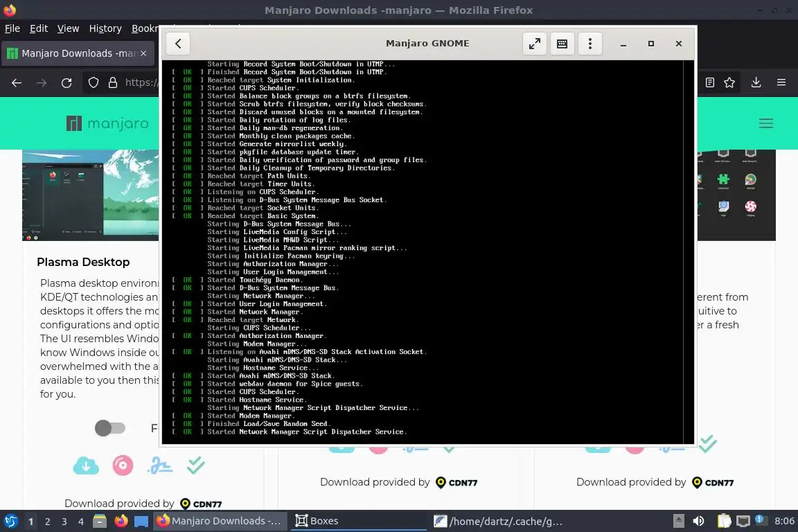Click show desktop icon in taskbar
Screen dimensions: 798x532
(x=141, y=522)
